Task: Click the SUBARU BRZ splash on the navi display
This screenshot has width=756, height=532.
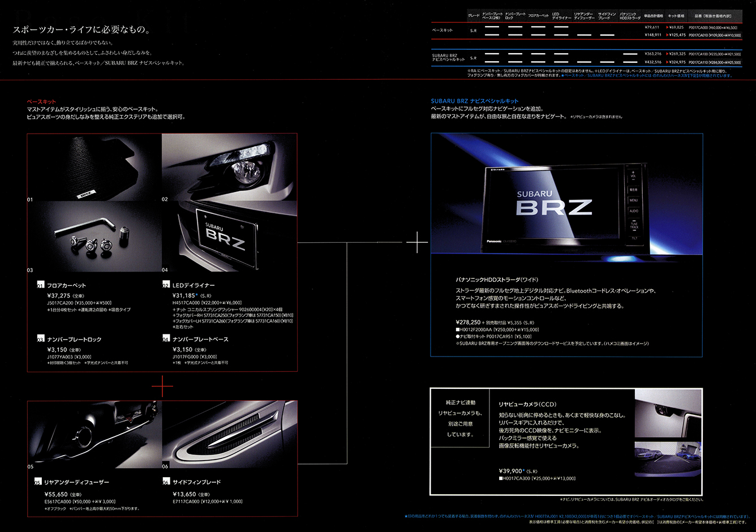Action: 554,203
